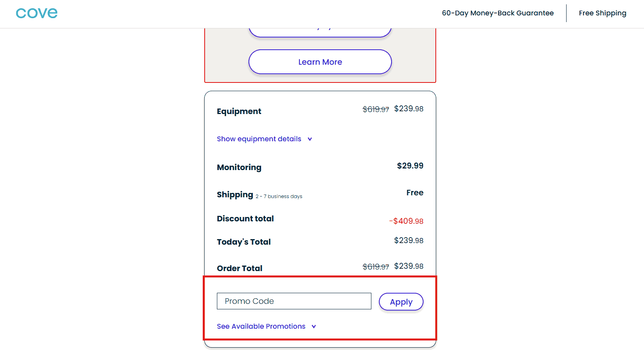The image size is (644, 350).
Task: Click the 2 - 7 business days shipping note
Action: [x=279, y=197]
